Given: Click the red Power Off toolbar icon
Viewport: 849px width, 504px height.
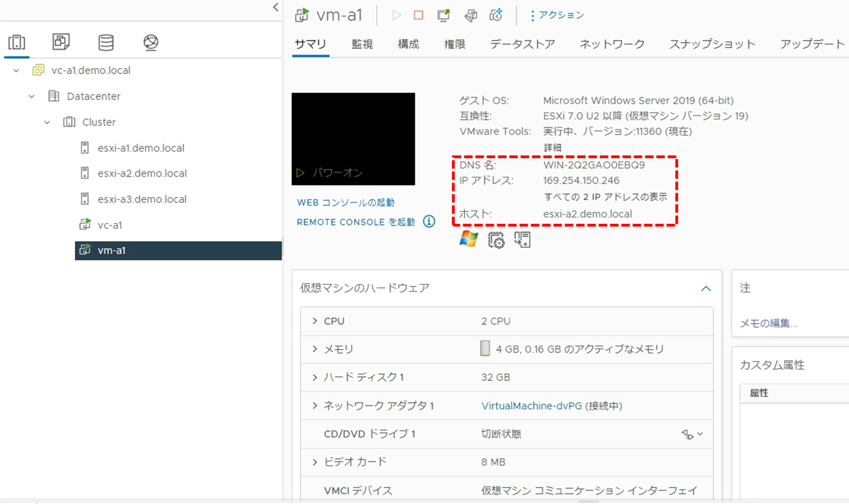Looking at the screenshot, I should pos(419,15).
